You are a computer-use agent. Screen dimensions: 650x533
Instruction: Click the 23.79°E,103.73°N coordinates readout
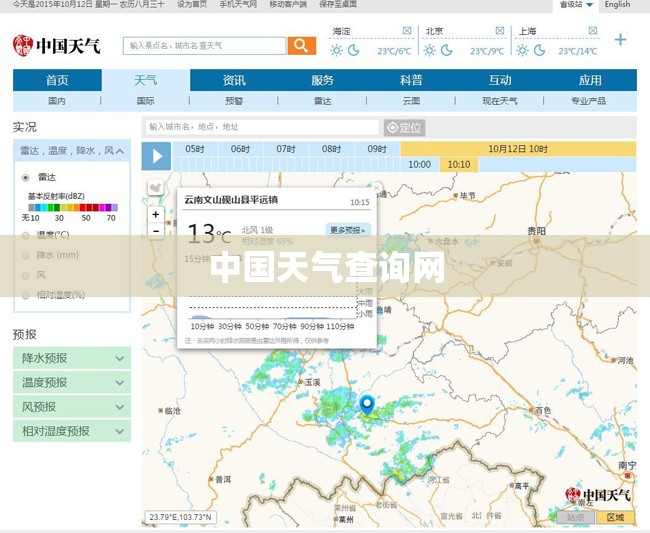pos(180,517)
